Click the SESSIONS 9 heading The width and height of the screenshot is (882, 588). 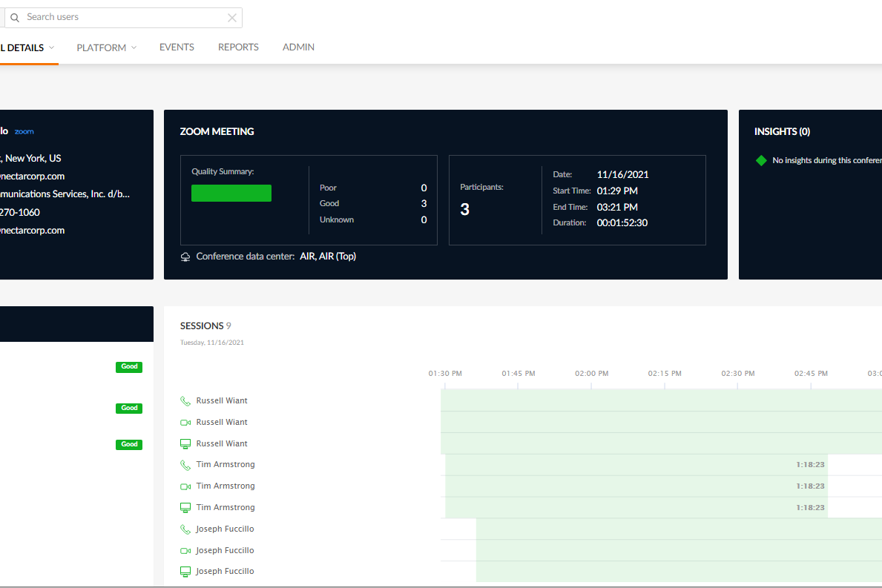point(205,326)
